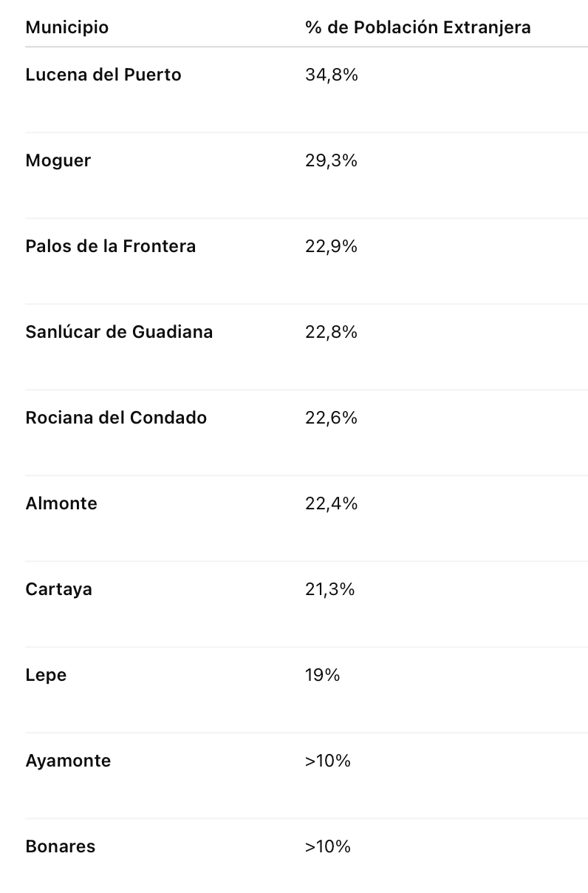Select Palos de la Frontera cell

(111, 246)
